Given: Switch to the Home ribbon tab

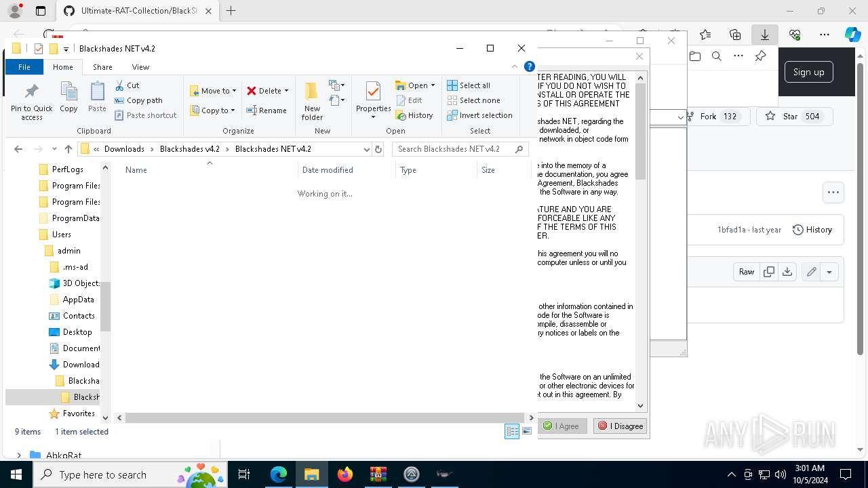Looking at the screenshot, I should pos(63,67).
